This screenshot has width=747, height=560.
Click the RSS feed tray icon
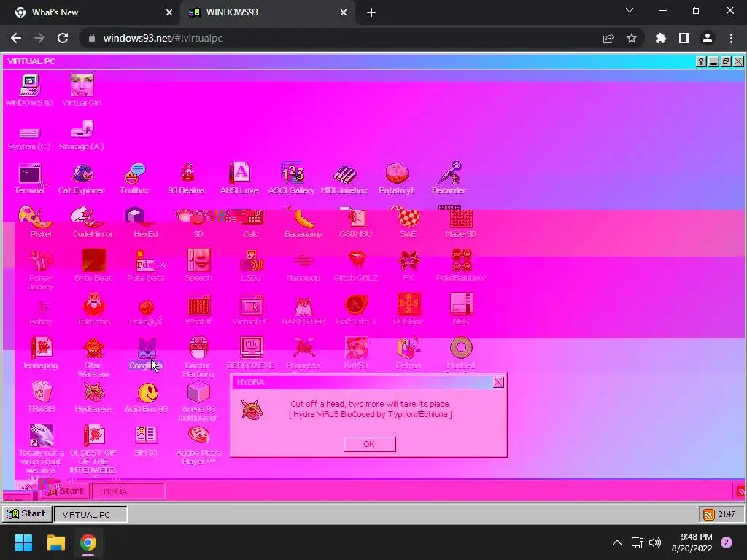tap(709, 514)
